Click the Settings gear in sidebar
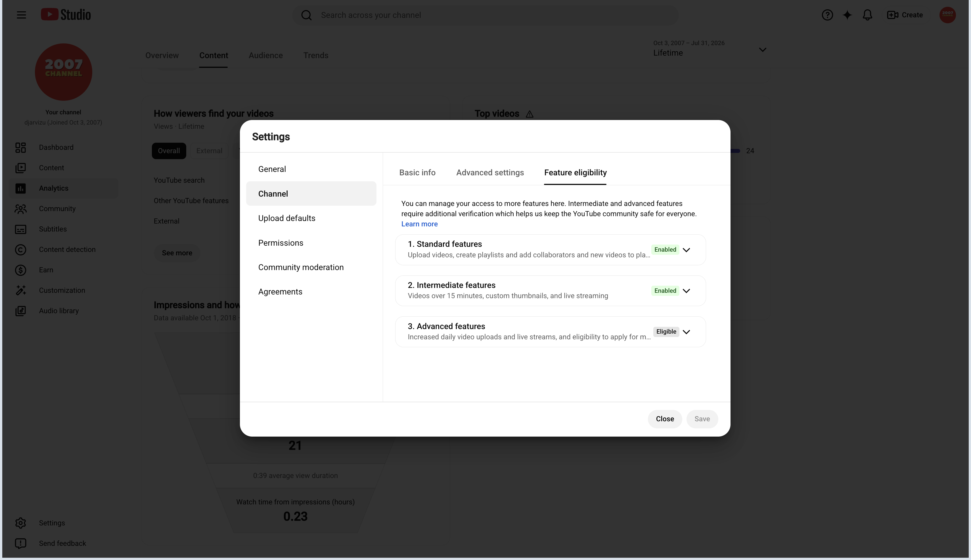This screenshot has width=971, height=560. [x=20, y=523]
